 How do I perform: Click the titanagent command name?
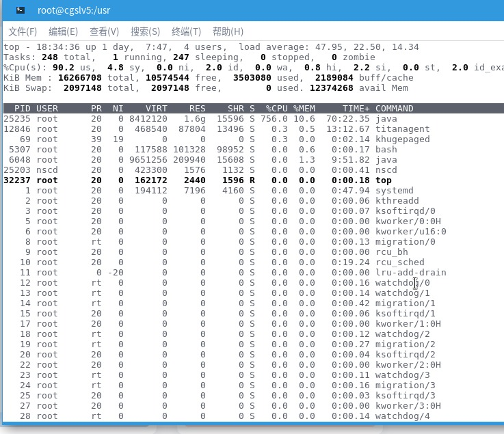[402, 129]
